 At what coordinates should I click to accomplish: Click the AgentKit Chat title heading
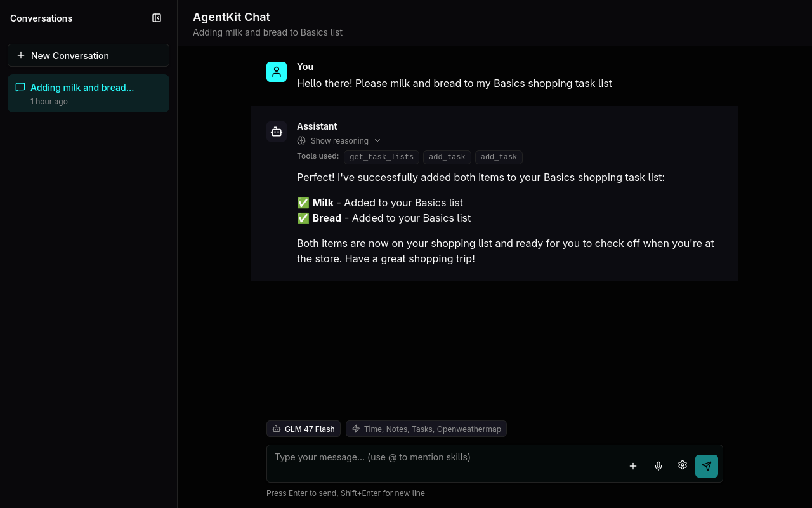pyautogui.click(x=231, y=17)
